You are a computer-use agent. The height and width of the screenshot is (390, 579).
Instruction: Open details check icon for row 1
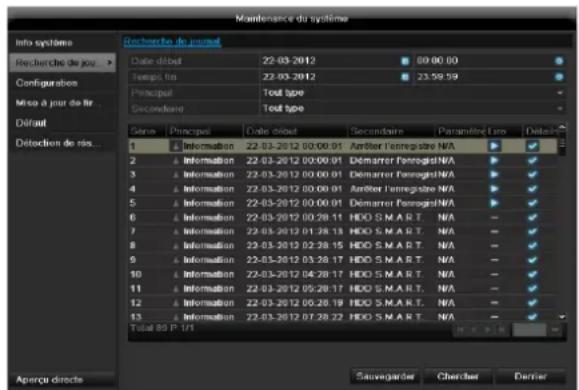(x=532, y=146)
